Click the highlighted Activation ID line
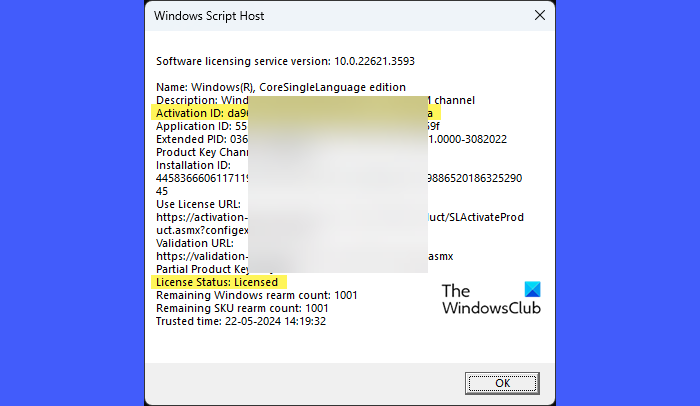 (199, 113)
